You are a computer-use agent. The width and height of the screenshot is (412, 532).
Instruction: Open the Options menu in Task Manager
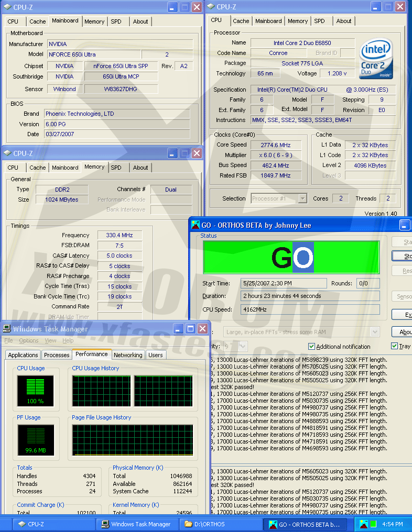pos(28,340)
